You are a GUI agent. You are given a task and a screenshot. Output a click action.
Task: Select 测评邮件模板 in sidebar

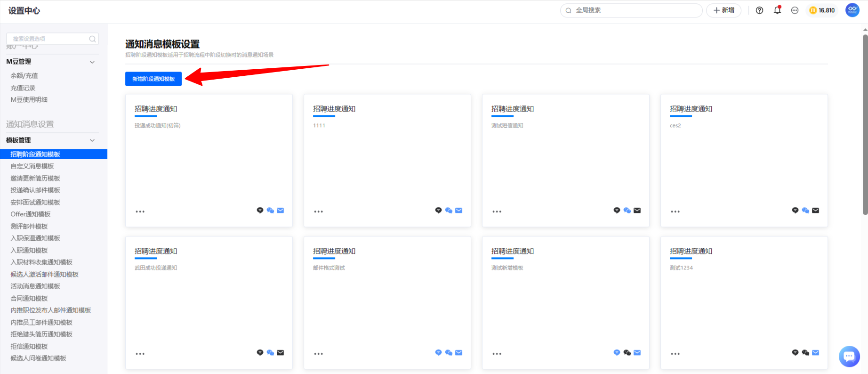29,227
